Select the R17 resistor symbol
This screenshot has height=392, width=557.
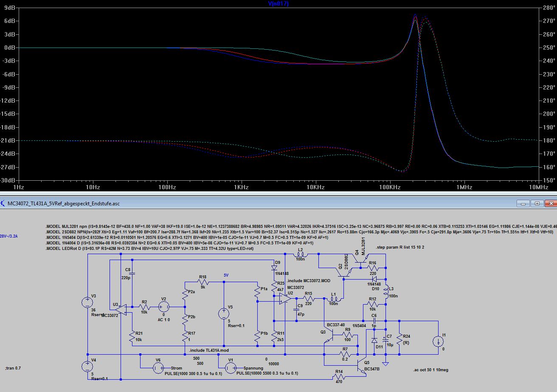[x=185, y=337]
